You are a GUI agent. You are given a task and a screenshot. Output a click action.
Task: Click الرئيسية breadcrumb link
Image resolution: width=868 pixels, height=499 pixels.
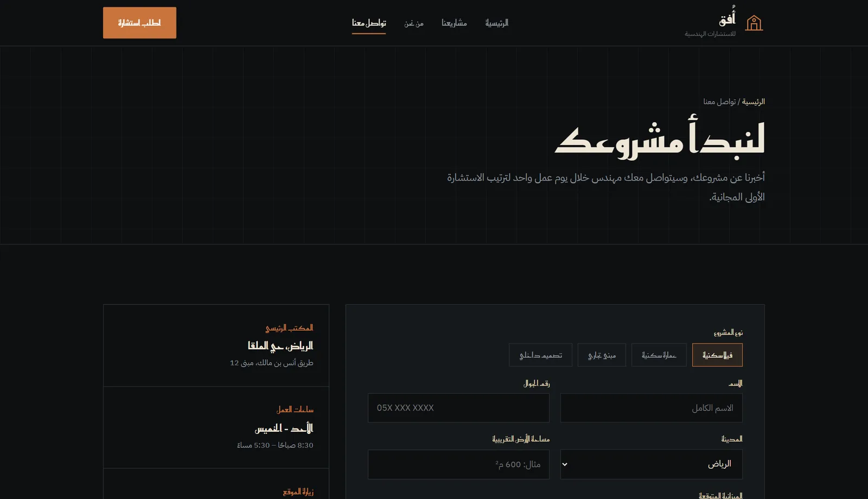[x=754, y=101]
